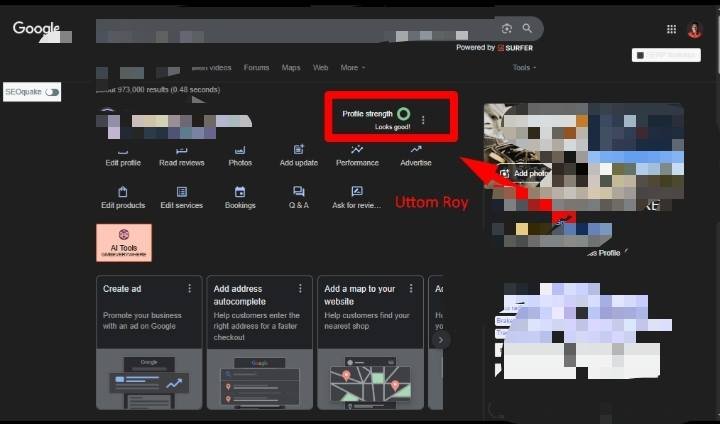This screenshot has width=720, height=424.
Task: Click the AI Tools button
Action: point(124,242)
